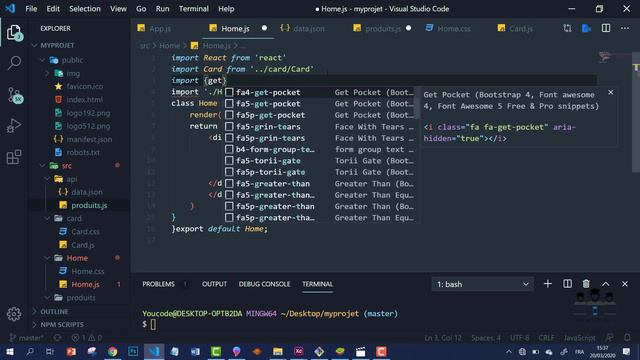
Task: Collapse the src folder
Action: tap(42, 166)
